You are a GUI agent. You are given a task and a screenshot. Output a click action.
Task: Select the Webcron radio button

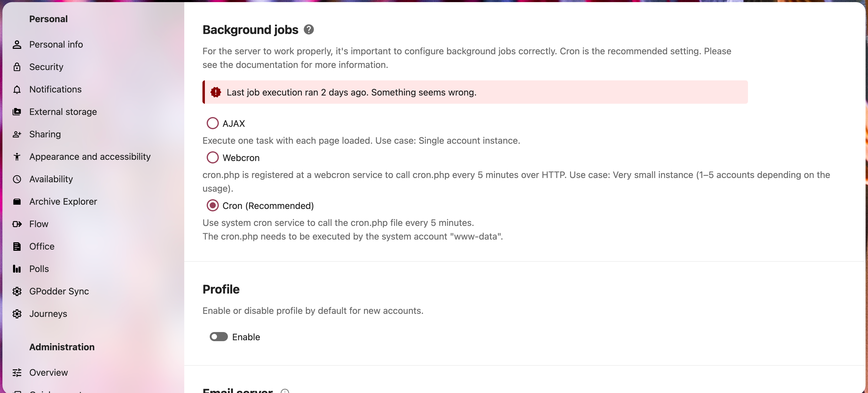[x=212, y=157]
